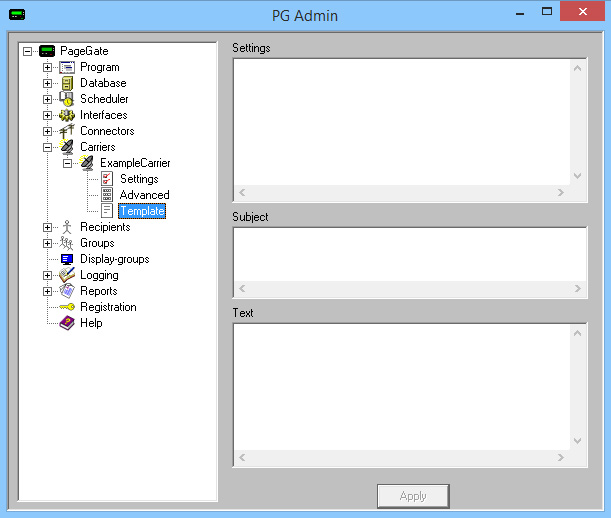Click inside the Text message box
Viewport: 611px width, 518px height.
(402, 387)
